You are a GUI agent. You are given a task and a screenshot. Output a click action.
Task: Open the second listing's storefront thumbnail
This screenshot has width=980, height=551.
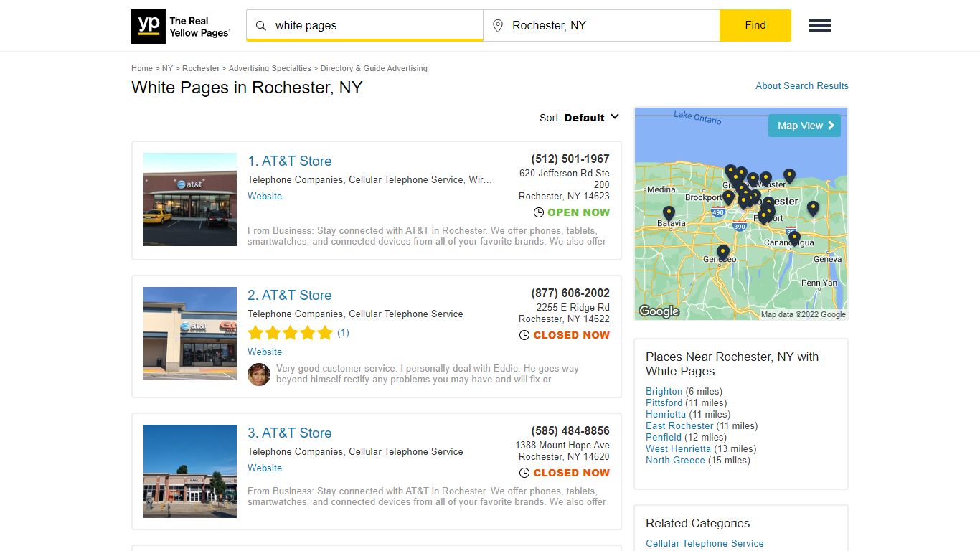pos(190,334)
